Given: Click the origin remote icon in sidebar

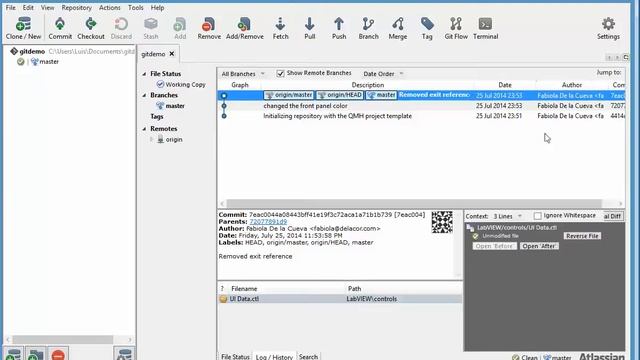Looking at the screenshot, I should 160,139.
